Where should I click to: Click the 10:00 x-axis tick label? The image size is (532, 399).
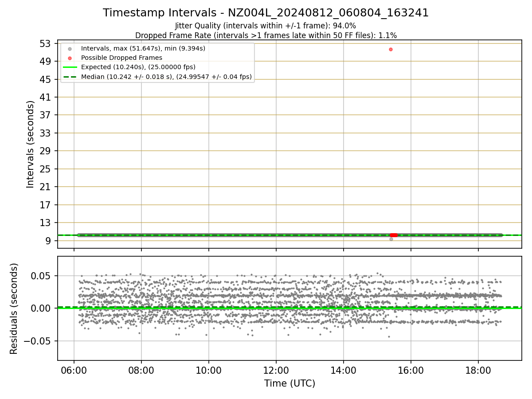[208, 370]
